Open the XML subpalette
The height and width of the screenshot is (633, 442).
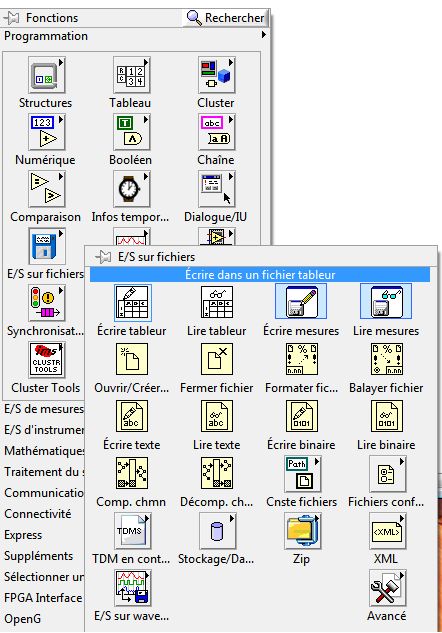(x=388, y=531)
